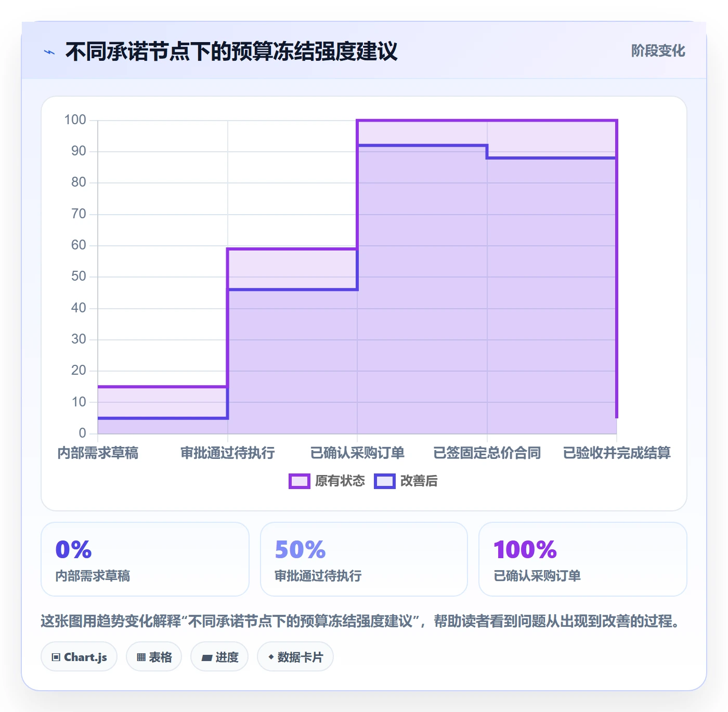This screenshot has height=712, width=728.
Task: Click the x-axis label 已确认采购订单
Action: [x=357, y=453]
